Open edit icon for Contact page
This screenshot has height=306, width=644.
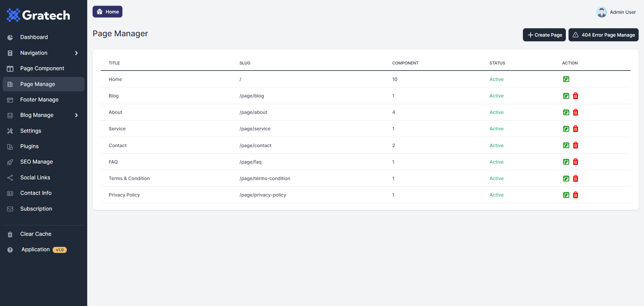coord(566,145)
